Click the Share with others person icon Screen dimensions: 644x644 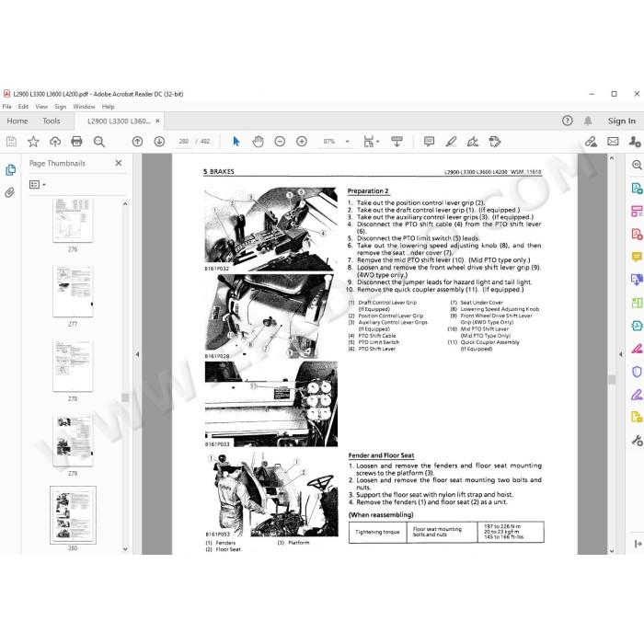(635, 142)
